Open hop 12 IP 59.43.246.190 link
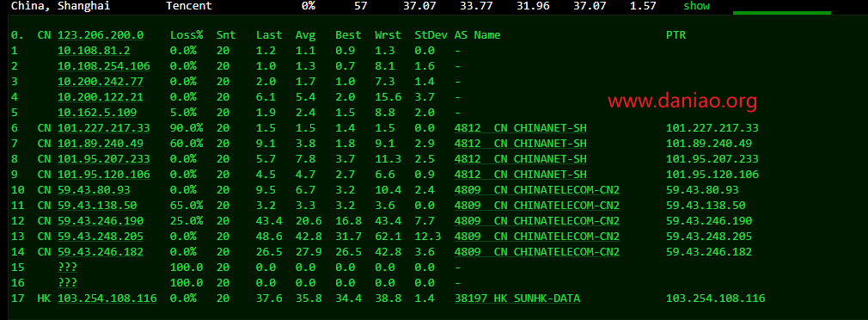 101,221
